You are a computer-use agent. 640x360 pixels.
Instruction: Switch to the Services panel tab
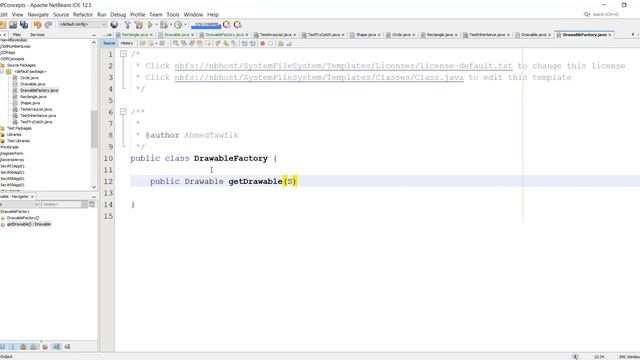coord(37,35)
